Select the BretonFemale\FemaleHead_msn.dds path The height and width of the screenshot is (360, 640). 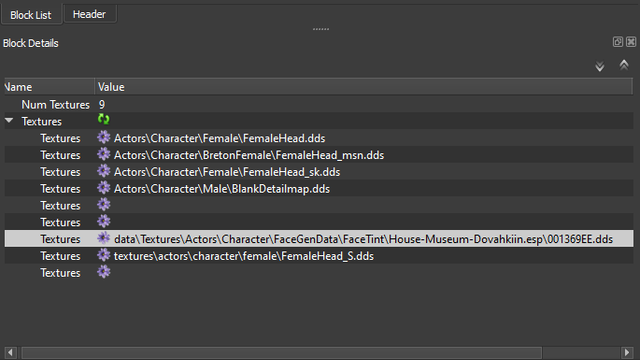[x=249, y=155]
